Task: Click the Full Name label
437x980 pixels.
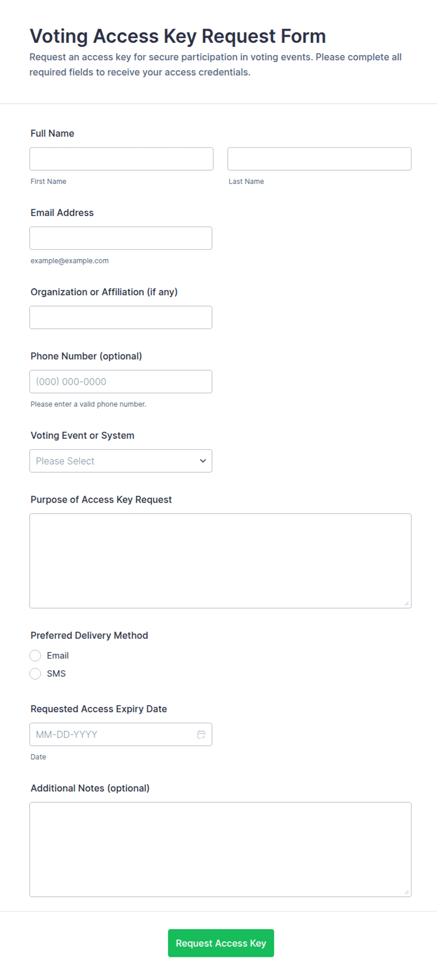Action: [52, 134]
